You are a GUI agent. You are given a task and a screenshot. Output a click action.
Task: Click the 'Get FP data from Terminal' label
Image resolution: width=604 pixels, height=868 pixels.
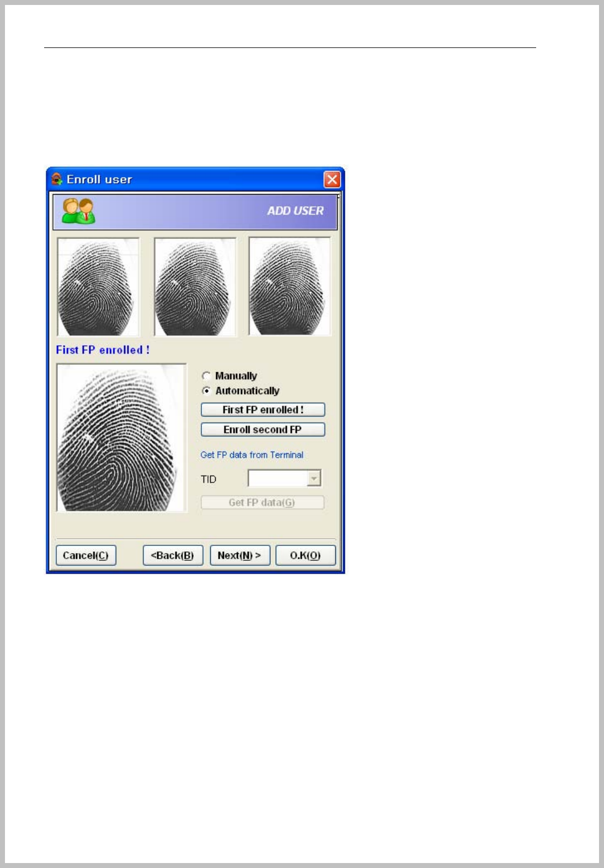click(x=252, y=455)
